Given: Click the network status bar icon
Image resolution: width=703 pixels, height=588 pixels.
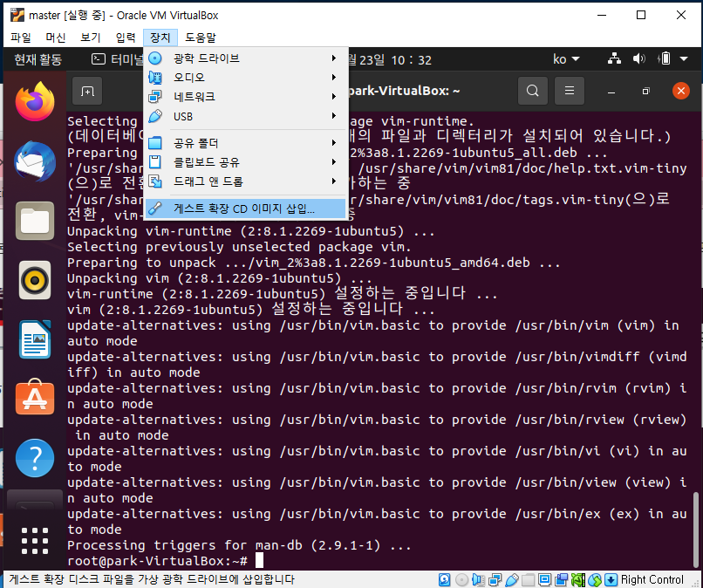Looking at the screenshot, I should (495, 580).
